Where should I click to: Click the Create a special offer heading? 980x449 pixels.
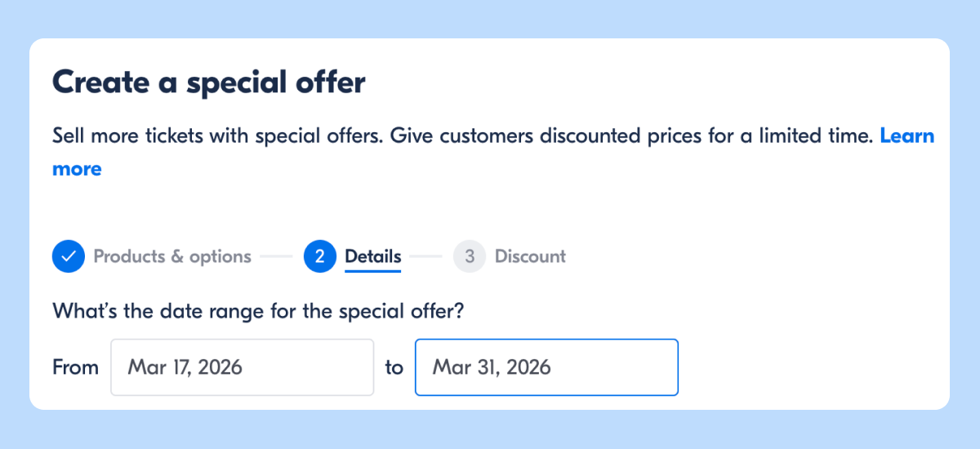click(208, 82)
